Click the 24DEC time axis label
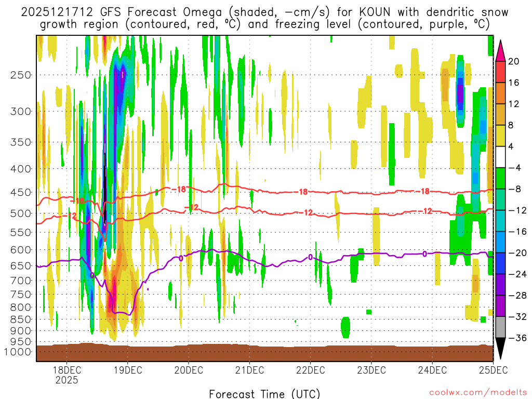532x399 pixels. tap(432, 370)
